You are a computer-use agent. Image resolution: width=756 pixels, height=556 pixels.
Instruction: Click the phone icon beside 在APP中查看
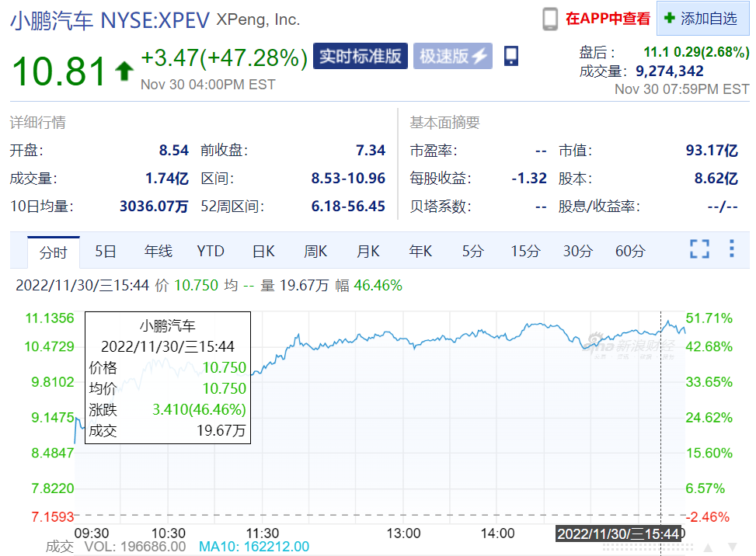point(549,19)
